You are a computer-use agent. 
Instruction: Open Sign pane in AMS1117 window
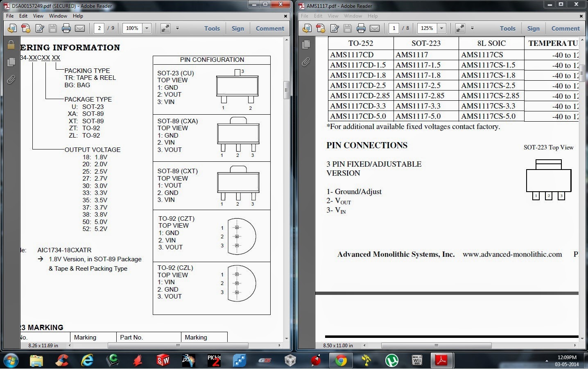point(533,28)
